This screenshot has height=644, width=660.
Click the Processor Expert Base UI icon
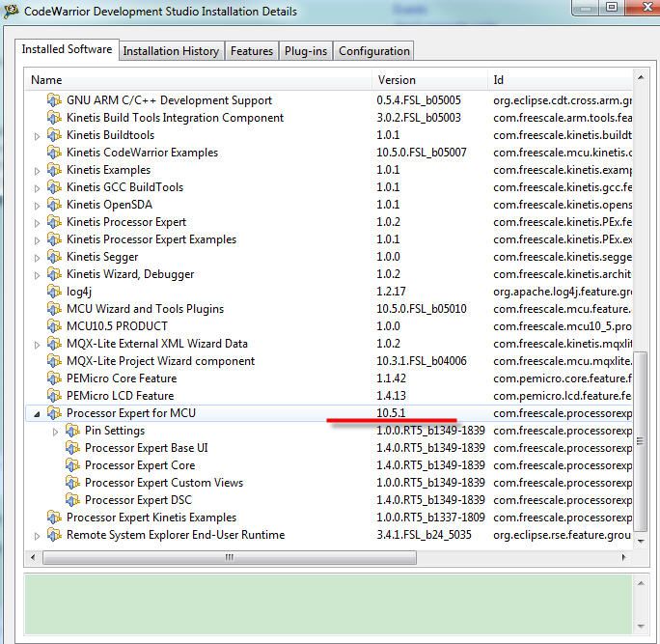[72, 448]
